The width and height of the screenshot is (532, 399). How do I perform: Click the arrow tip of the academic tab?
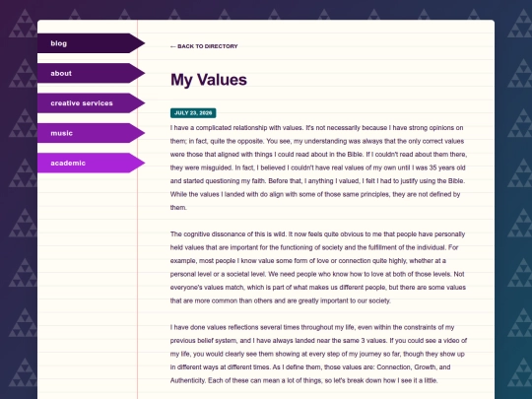tap(138, 163)
